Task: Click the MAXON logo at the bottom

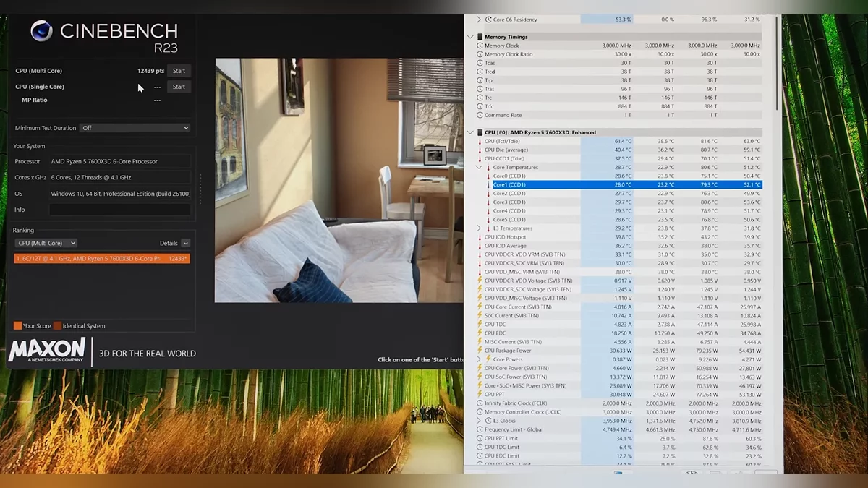Action: pyautogui.click(x=47, y=351)
